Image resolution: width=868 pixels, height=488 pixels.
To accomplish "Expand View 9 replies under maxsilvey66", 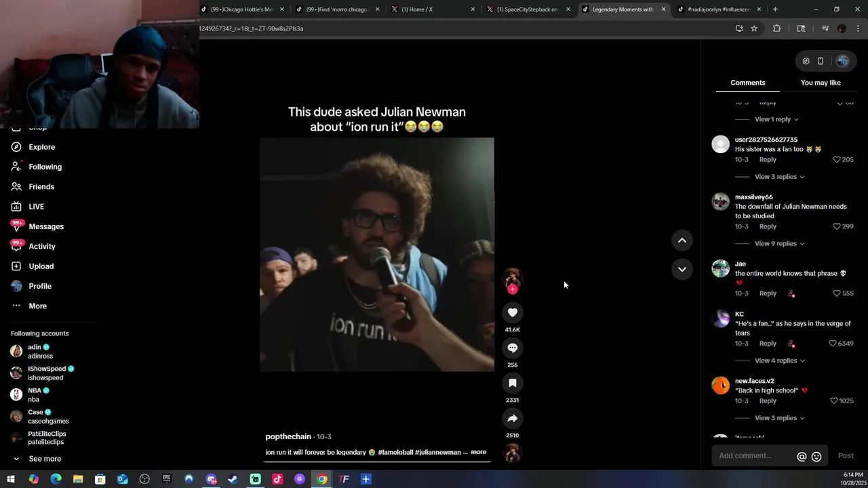I will click(780, 243).
